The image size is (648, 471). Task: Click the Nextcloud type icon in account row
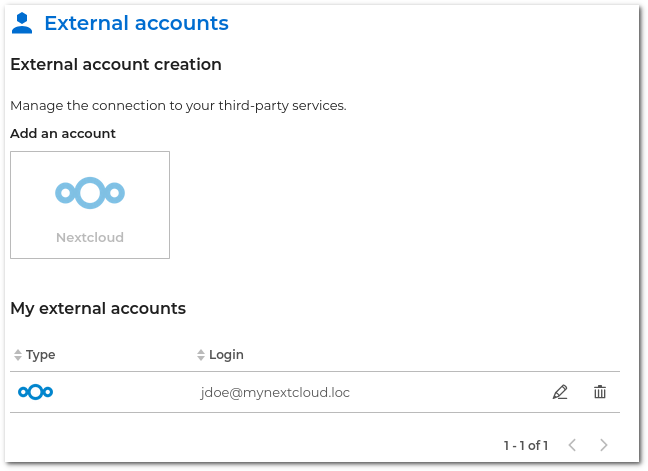35,392
